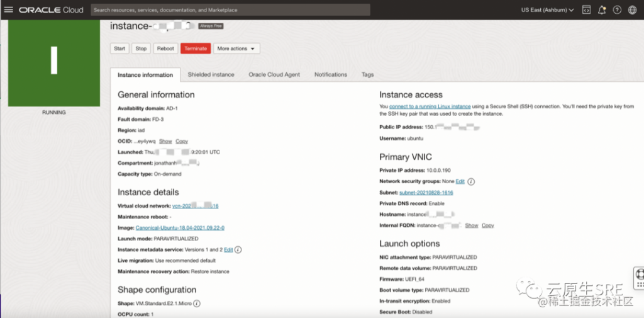Screen dimensions: 644x318
Task: Edit the Instance metadata service
Action: click(x=228, y=250)
